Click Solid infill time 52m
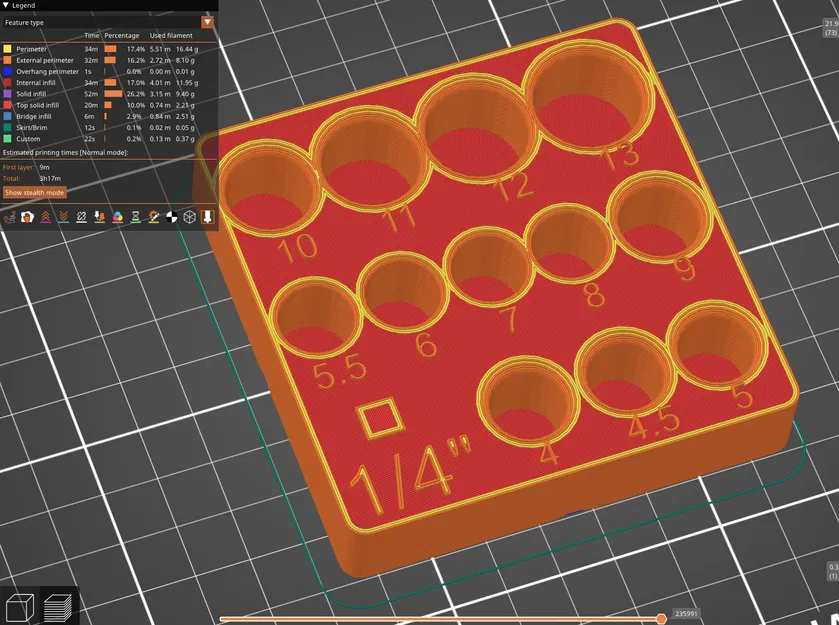Image resolution: width=839 pixels, height=625 pixels. click(91, 94)
